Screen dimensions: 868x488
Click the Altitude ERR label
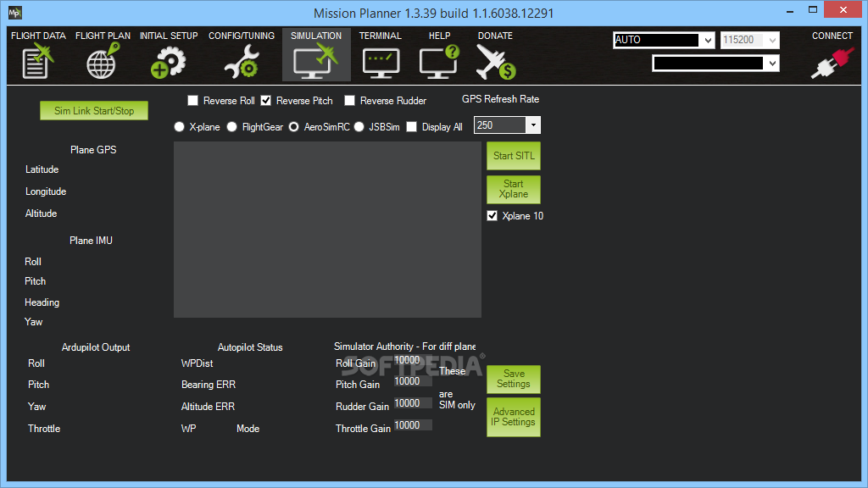pos(209,407)
